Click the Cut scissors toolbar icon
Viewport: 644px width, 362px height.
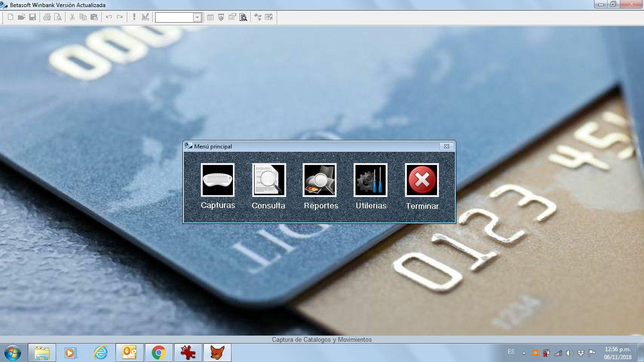tap(72, 17)
